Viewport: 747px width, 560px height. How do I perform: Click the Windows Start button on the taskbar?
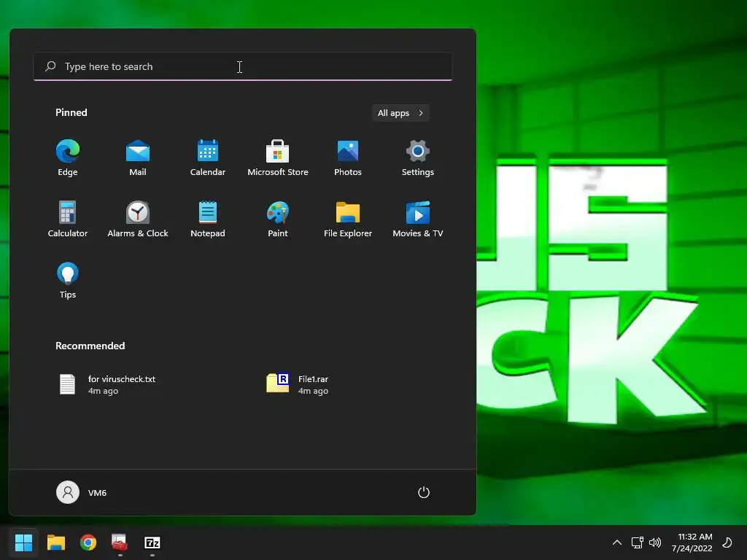click(23, 542)
